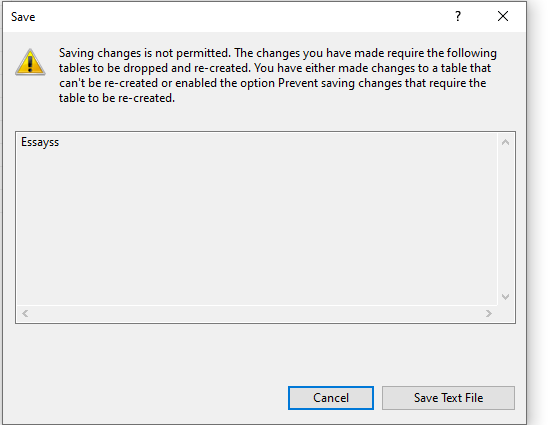Click the question mark help button
This screenshot has width=551, height=425.
[x=458, y=16]
